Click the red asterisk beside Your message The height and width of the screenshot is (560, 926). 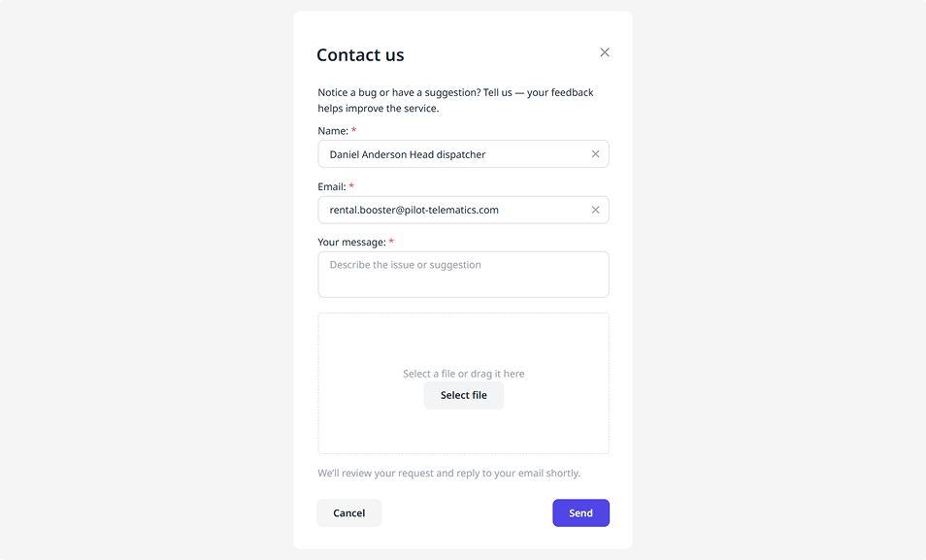pyautogui.click(x=391, y=242)
